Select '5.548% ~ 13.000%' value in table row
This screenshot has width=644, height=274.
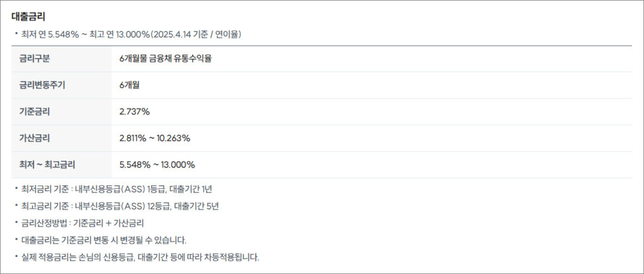click(x=157, y=164)
